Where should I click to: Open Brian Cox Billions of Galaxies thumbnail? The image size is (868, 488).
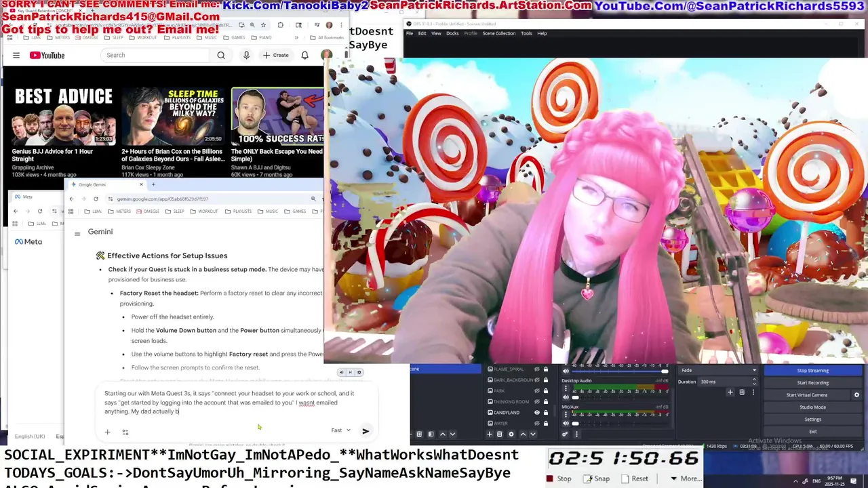pyautogui.click(x=173, y=116)
